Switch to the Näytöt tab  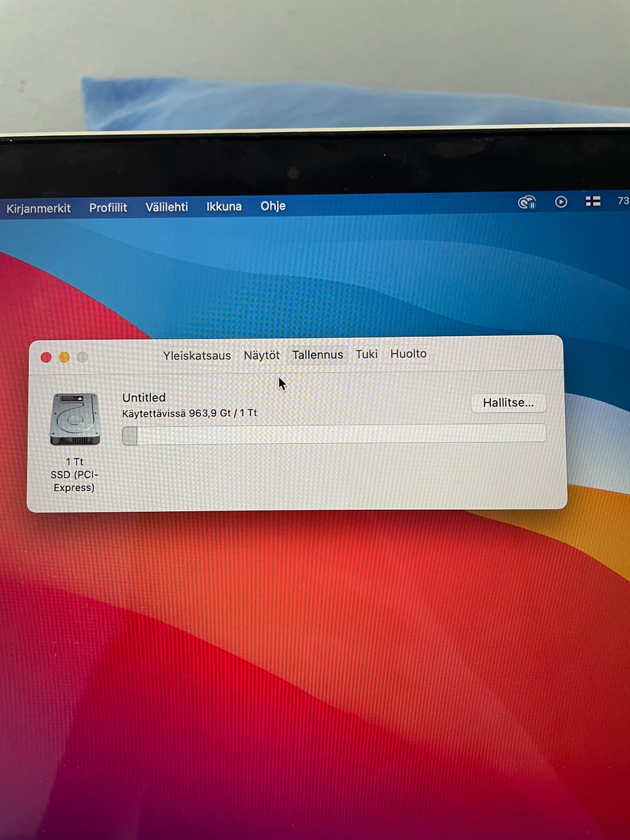262,355
